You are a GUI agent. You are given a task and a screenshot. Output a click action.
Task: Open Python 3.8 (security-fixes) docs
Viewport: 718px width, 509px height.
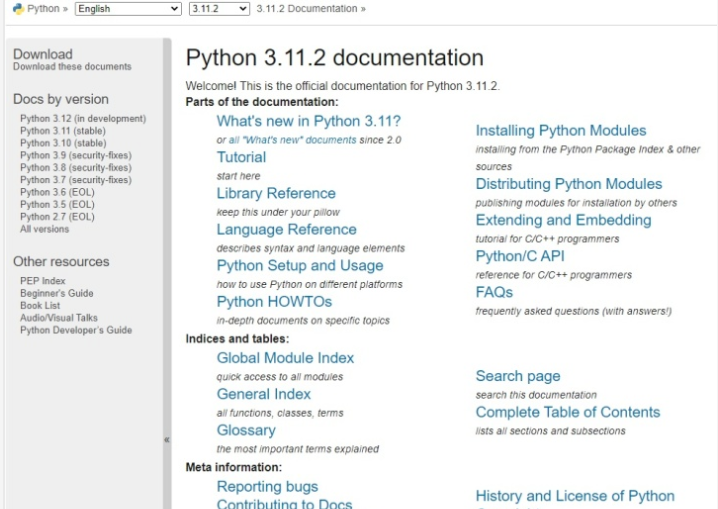[76, 168]
